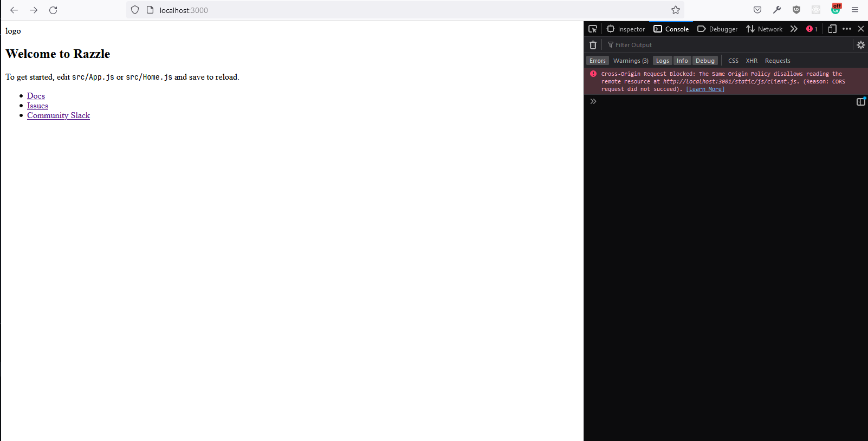Go back to the previous page
Screen dimensions: 868x441
[14, 10]
